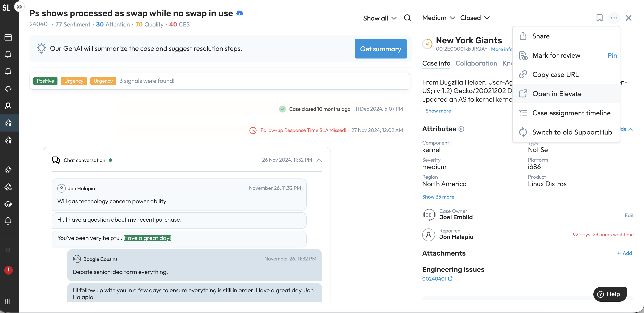
Task: Open the person profile icon in sidebar
Action: coord(8,106)
